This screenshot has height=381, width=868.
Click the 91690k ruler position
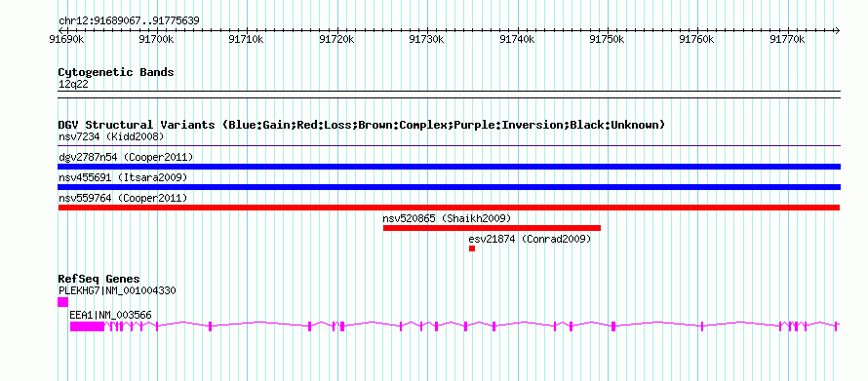[67, 39]
